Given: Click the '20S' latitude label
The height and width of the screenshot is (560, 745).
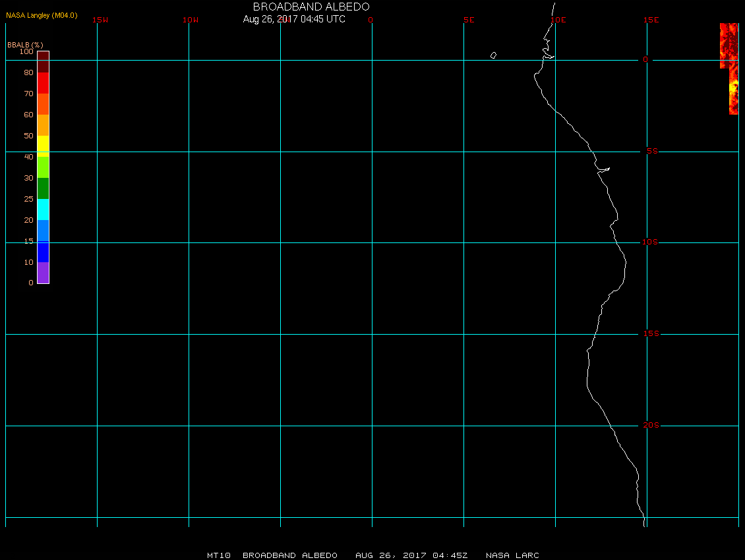Looking at the screenshot, I should (651, 425).
